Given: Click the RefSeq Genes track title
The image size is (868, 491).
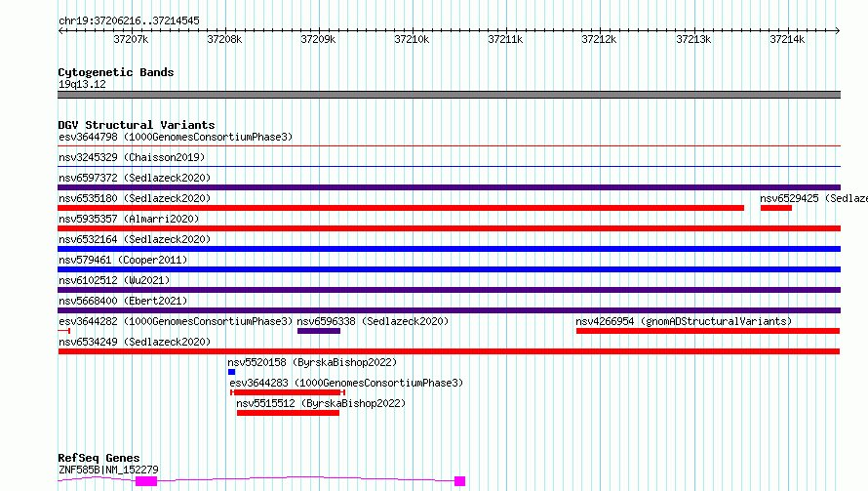Looking at the screenshot, I should (x=99, y=458).
